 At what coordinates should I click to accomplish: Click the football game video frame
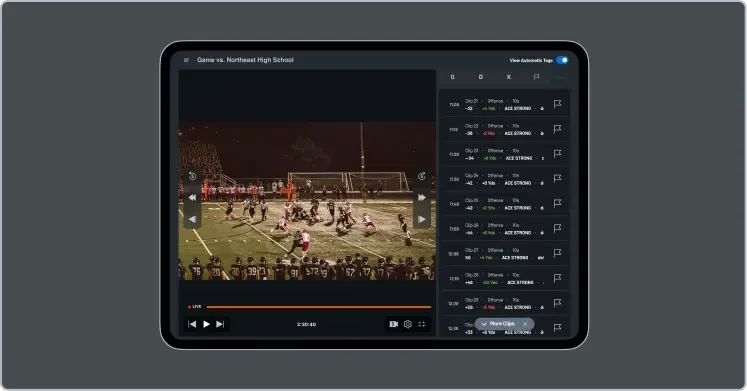(307, 201)
